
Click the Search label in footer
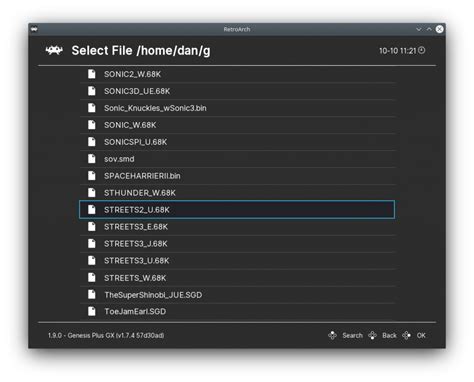[x=352, y=336]
